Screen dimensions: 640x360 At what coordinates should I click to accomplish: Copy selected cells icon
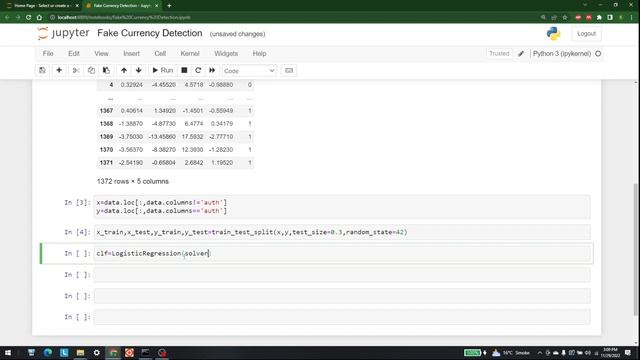(91, 70)
